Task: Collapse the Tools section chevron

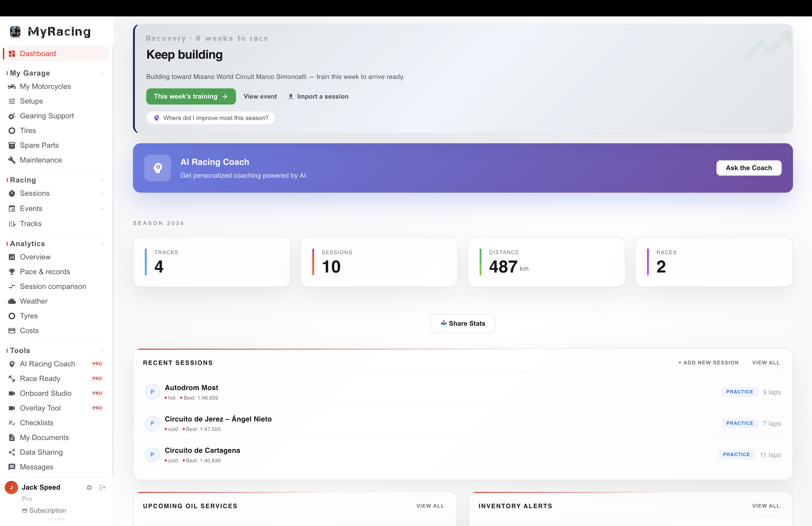Action: click(103, 351)
